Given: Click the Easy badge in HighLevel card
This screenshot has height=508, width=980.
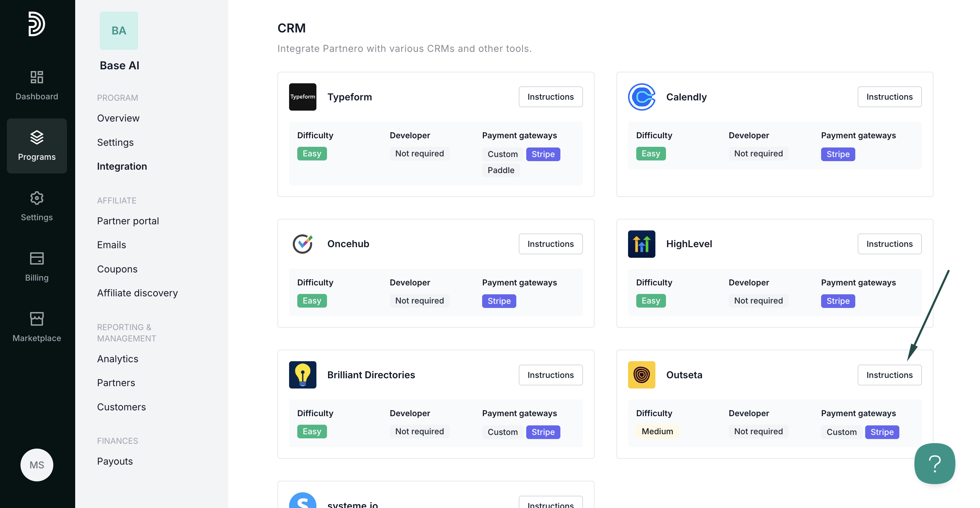Looking at the screenshot, I should click(651, 300).
